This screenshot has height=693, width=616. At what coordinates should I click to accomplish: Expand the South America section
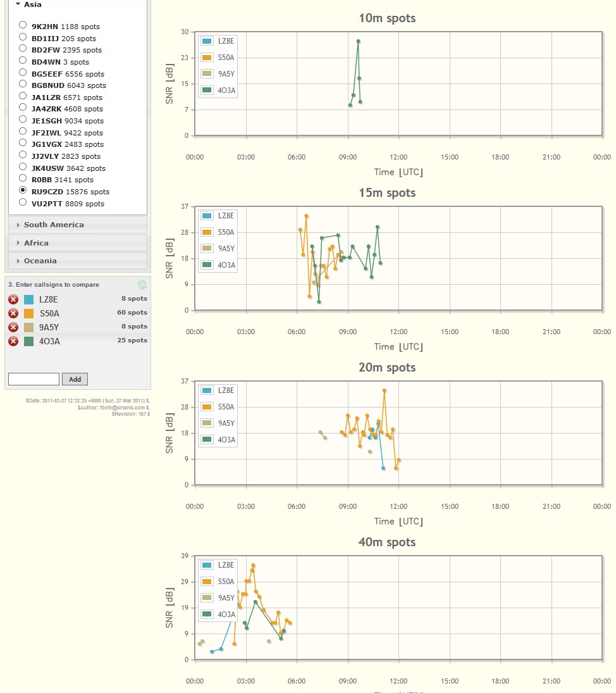point(54,225)
